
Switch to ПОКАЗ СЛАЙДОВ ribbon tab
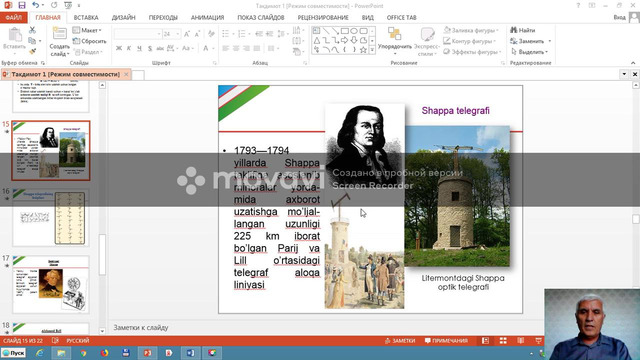[x=260, y=18]
